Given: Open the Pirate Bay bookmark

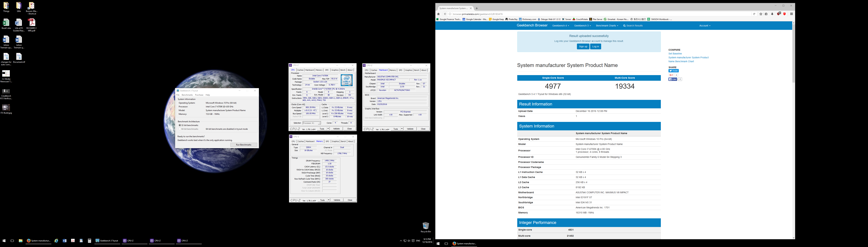Looking at the screenshot, I should point(511,19).
